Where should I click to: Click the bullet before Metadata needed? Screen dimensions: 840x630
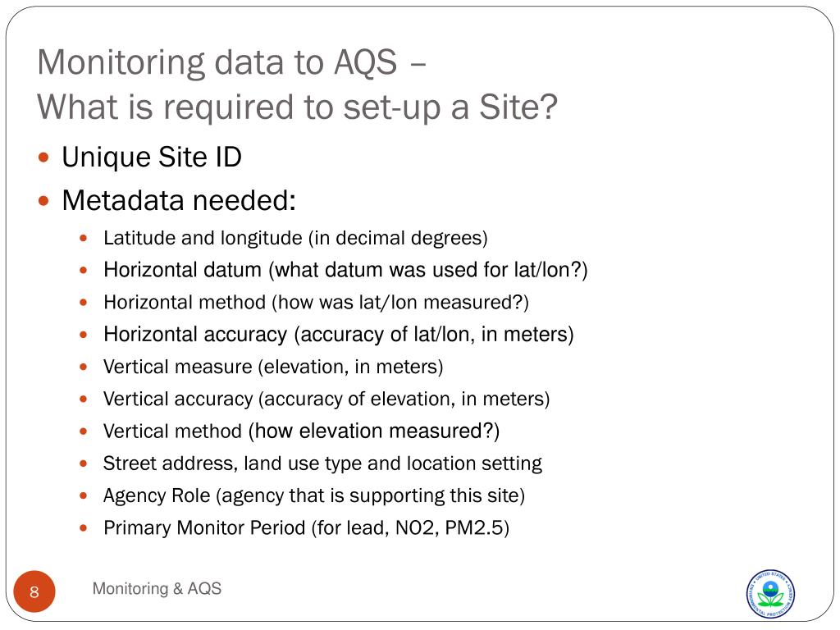[44, 201]
